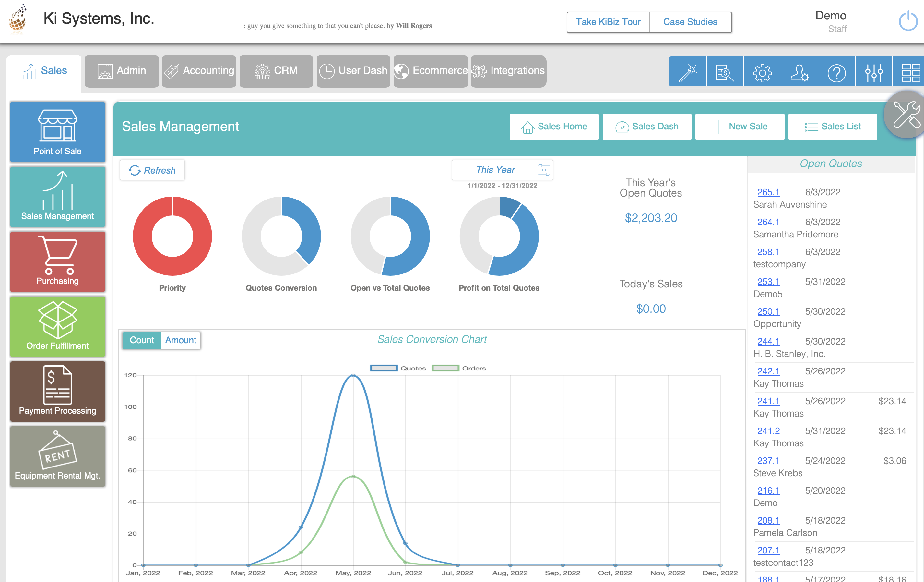The image size is (924, 582).
Task: Open the Purchasing cart module
Action: pos(58,261)
